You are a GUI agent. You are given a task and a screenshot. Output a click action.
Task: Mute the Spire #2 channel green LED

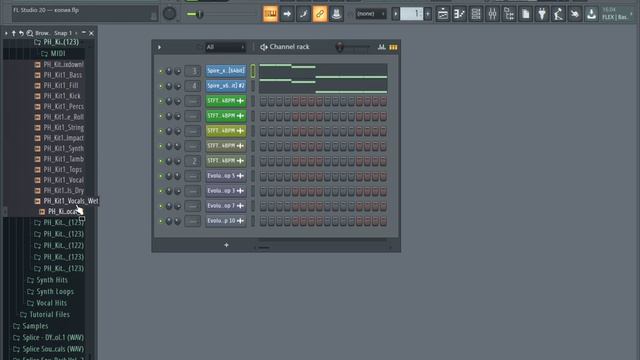161,86
